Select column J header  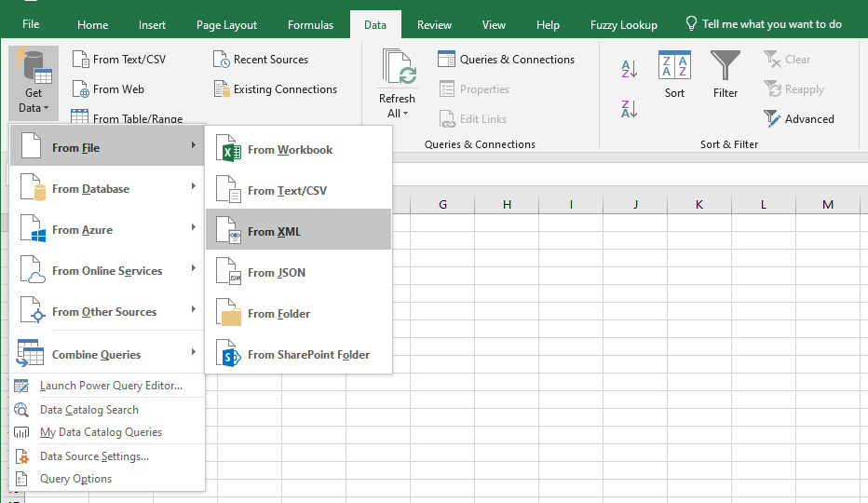(635, 204)
